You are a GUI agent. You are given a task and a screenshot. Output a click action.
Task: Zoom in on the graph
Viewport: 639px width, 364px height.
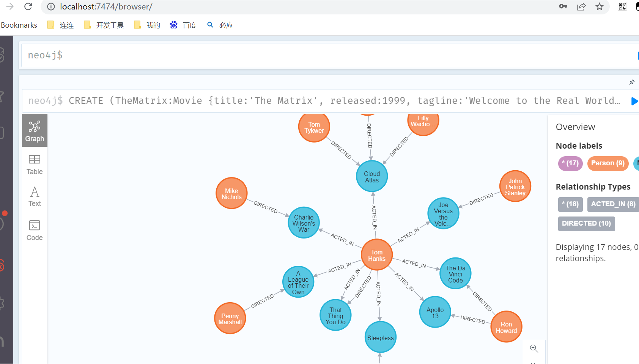534,348
